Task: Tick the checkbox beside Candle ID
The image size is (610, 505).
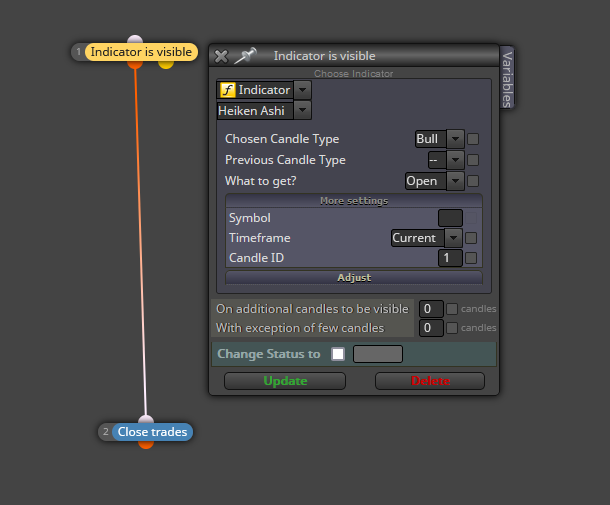Action: point(471,258)
